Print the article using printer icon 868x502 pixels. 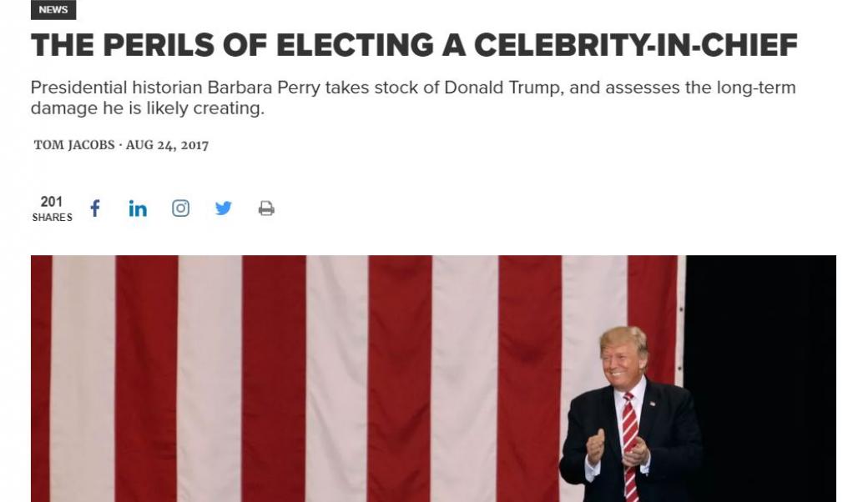[x=266, y=208]
